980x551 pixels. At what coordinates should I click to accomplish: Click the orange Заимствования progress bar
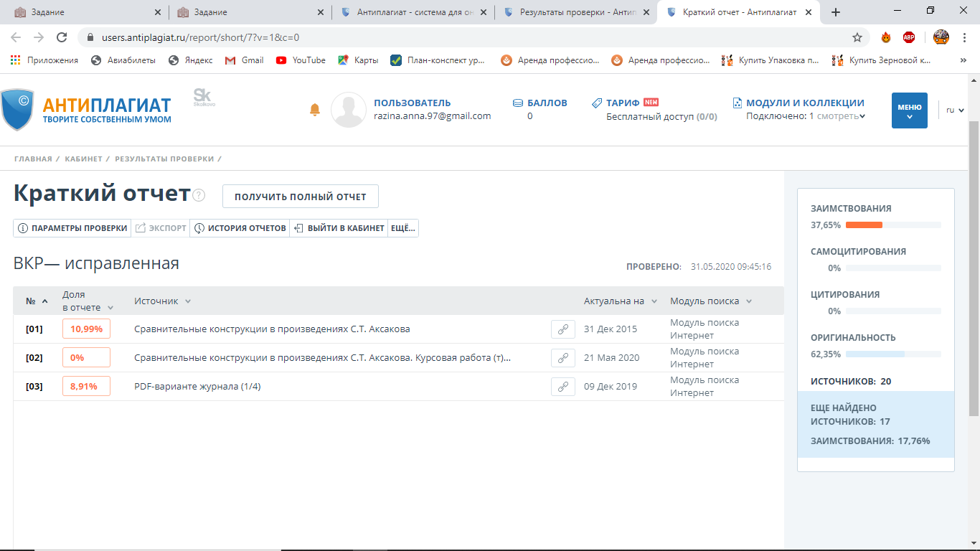pos(864,225)
